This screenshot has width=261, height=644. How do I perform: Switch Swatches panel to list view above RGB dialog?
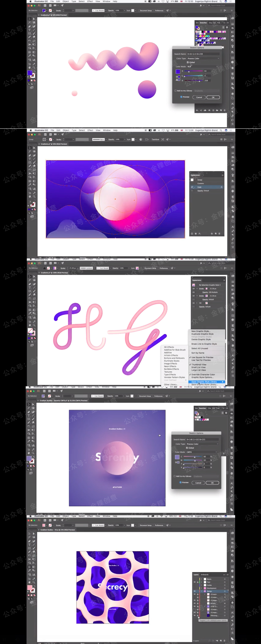click(x=224, y=27)
